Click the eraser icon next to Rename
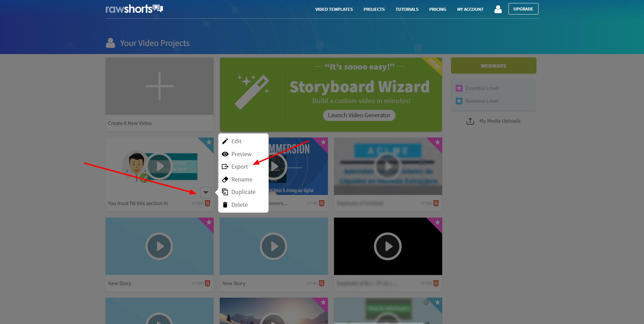 point(225,179)
